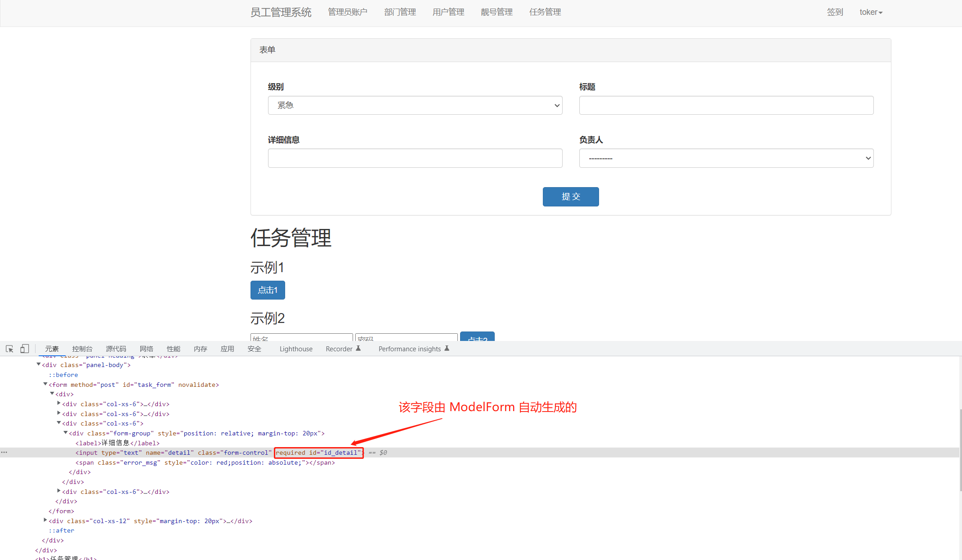Collapse the task_form form node
962x560 pixels.
pyautogui.click(x=45, y=384)
